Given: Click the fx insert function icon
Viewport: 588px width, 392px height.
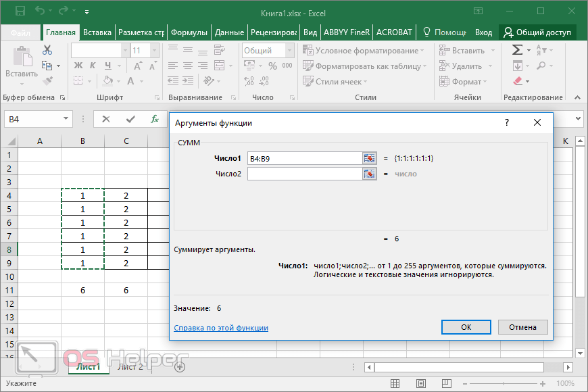Looking at the screenshot, I should click(155, 119).
